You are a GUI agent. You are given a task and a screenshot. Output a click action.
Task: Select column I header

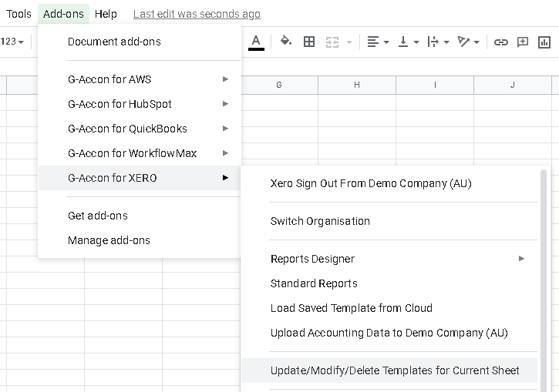click(435, 85)
